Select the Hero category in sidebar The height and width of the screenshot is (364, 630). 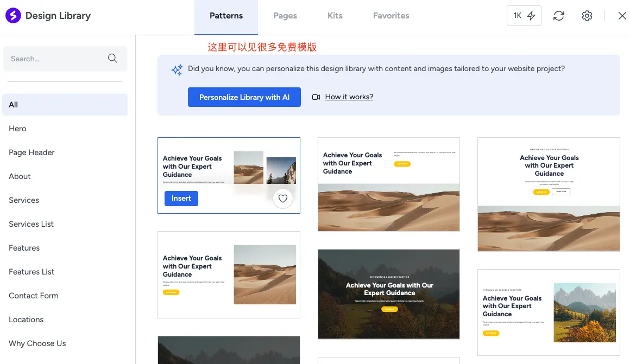point(17,129)
